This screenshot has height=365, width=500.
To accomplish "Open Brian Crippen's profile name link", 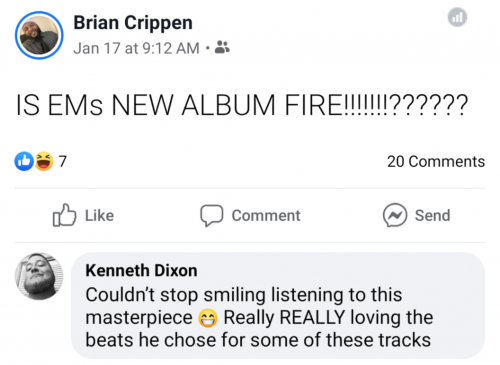I will (x=133, y=23).
